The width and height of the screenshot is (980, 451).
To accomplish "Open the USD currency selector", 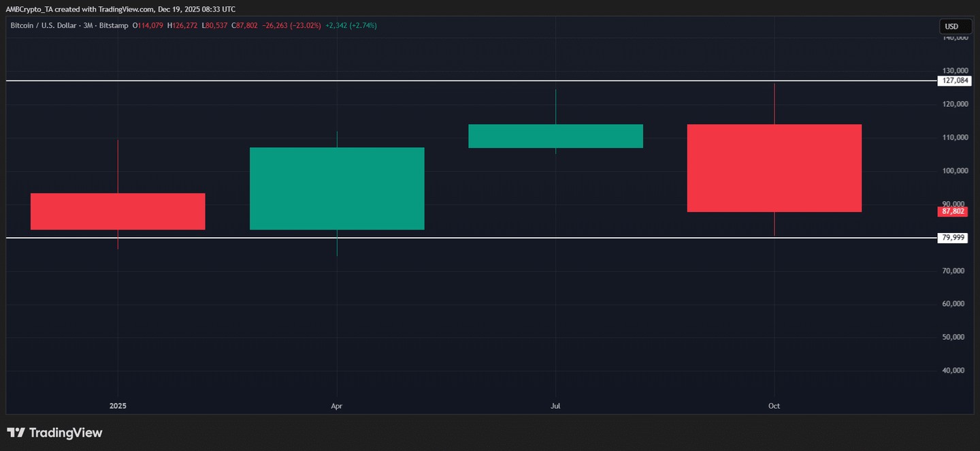I will click(x=951, y=27).
